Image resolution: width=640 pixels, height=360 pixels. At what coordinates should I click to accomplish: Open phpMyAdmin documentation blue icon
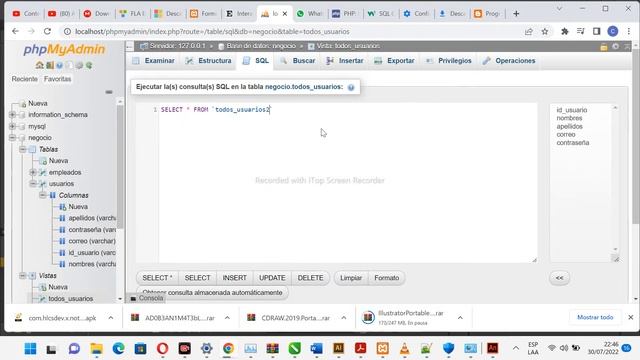tap(60, 65)
